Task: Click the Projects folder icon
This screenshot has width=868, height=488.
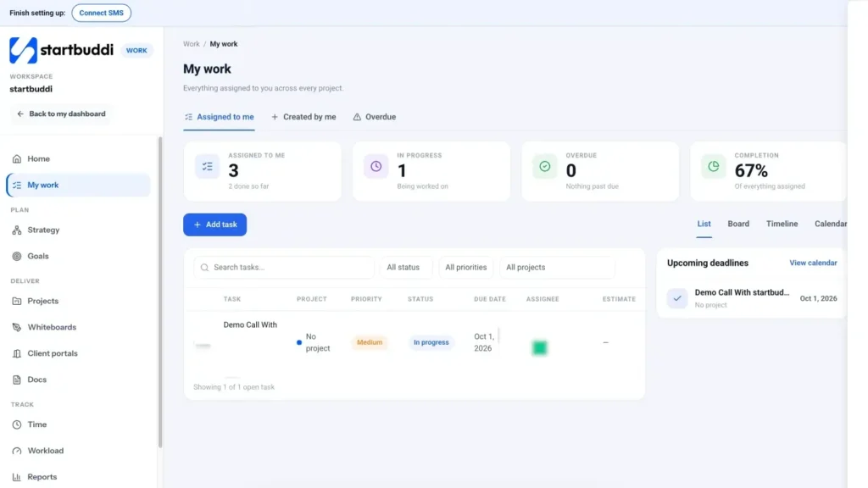Action: click(17, 301)
